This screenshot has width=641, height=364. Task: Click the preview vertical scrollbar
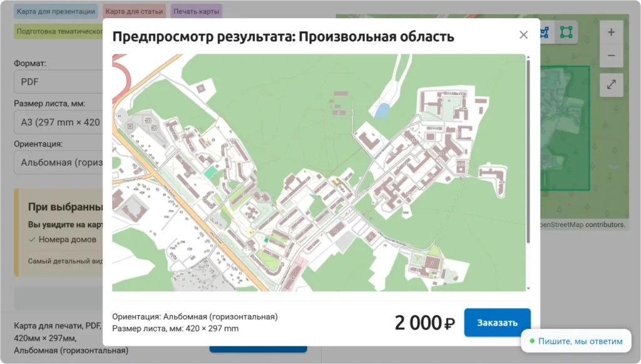click(x=528, y=151)
